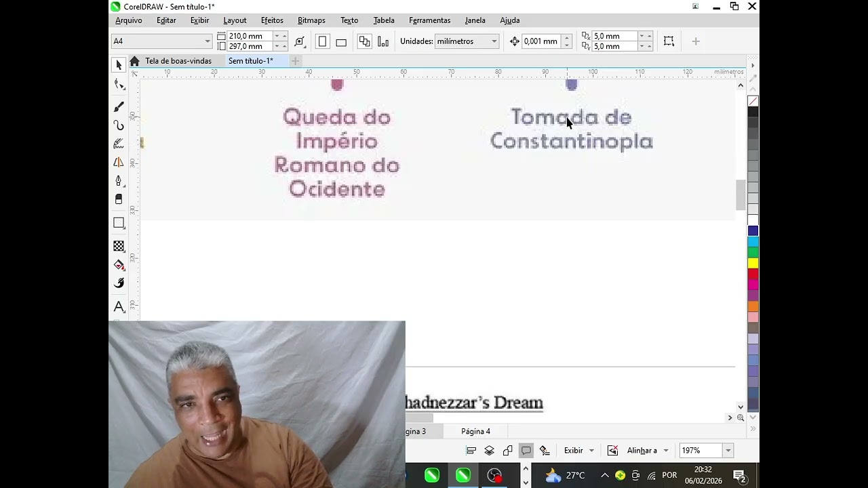The width and height of the screenshot is (868, 488).
Task: Expand the Alinhar a dropdown
Action: 666,451
